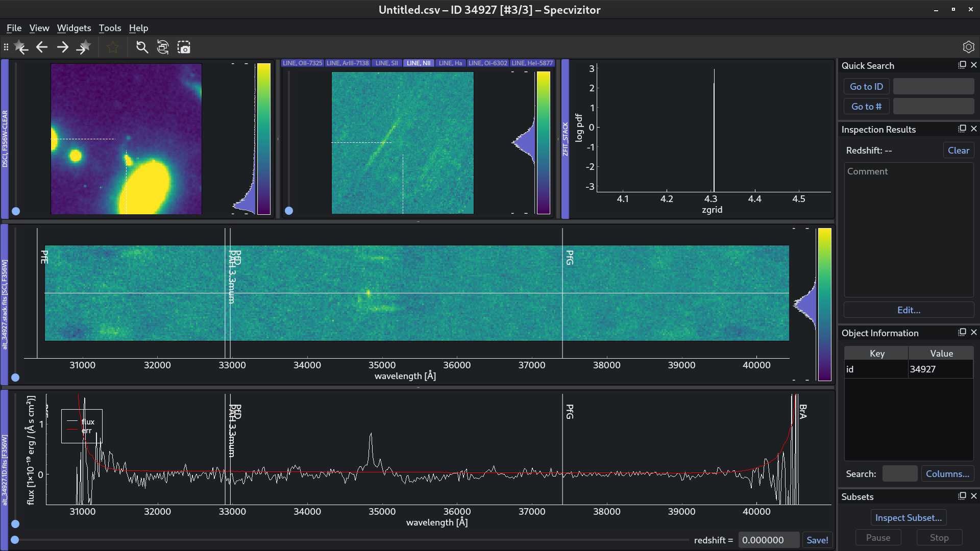Close the Quick Search panel
980x551 pixels.
tap(974, 65)
